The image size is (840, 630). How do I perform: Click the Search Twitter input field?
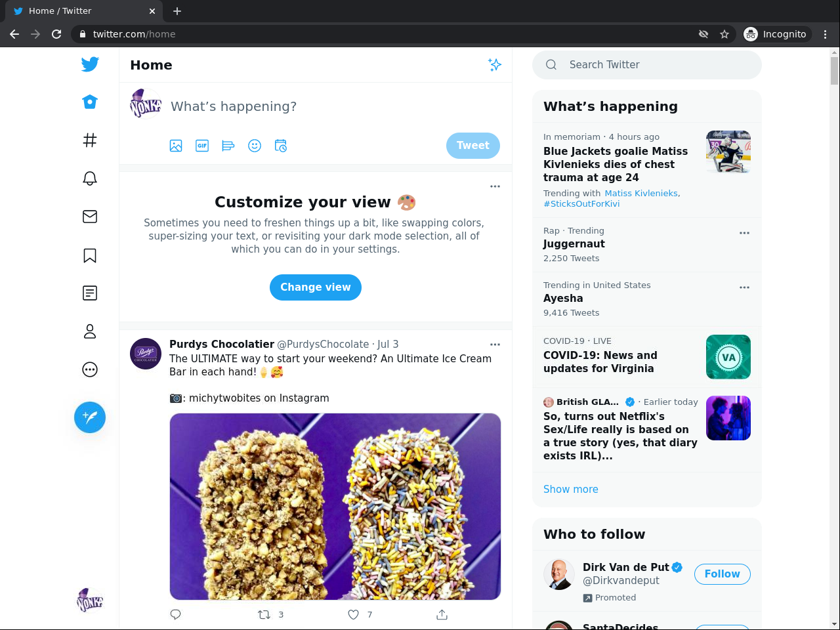coord(656,64)
